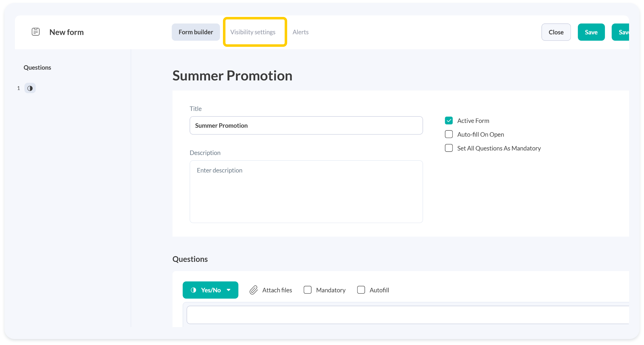Select the Yes/No question icon in sidebar
644x345 pixels.
pyautogui.click(x=30, y=88)
